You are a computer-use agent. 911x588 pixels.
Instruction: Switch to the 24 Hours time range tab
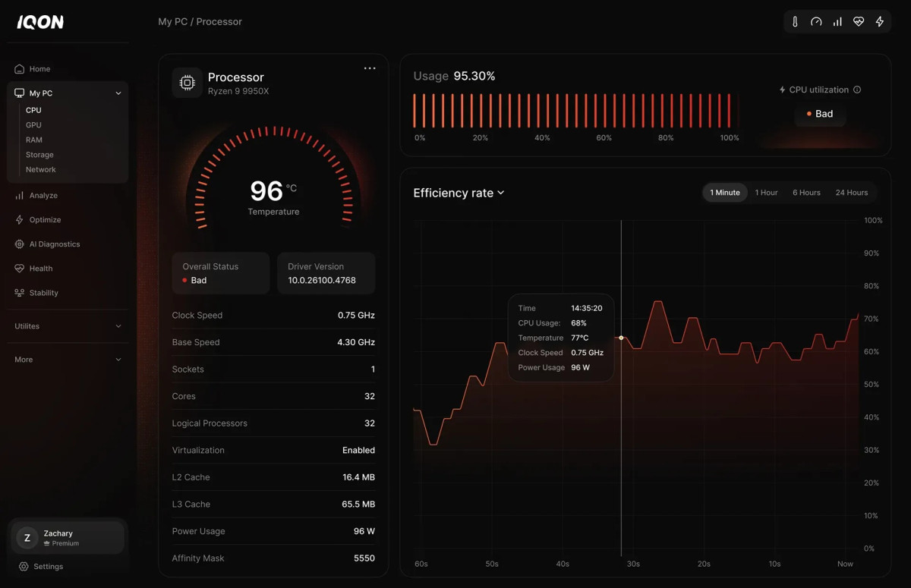(852, 192)
